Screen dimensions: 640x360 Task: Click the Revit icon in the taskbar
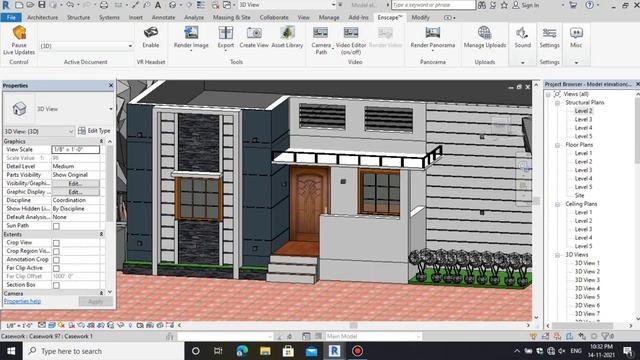pos(334,351)
